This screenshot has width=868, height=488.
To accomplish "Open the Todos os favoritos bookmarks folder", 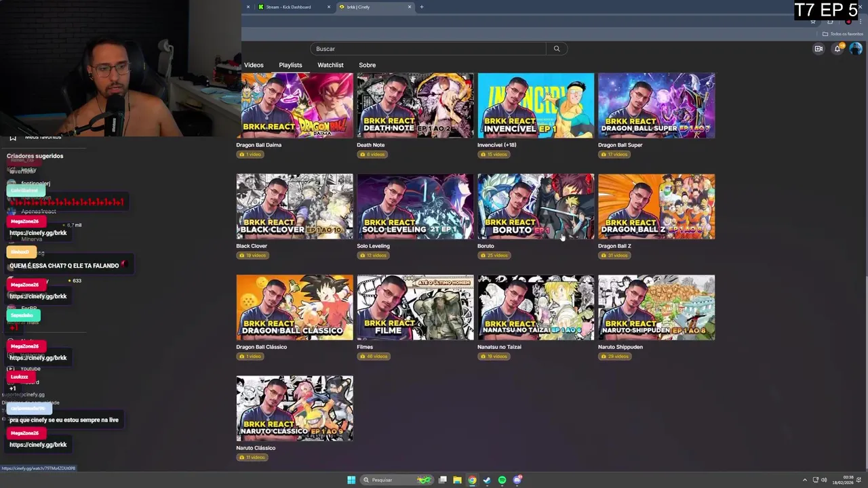I will [x=843, y=34].
